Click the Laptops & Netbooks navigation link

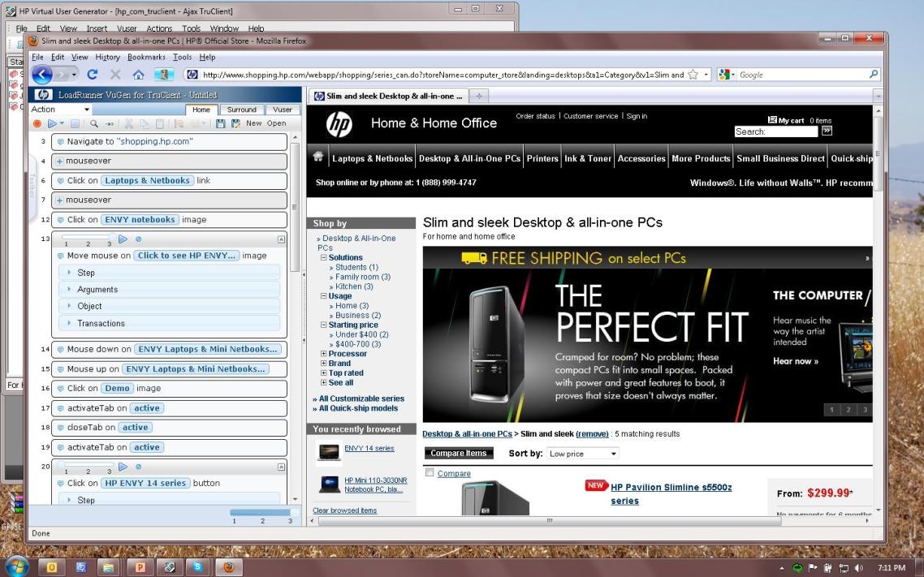(372, 158)
